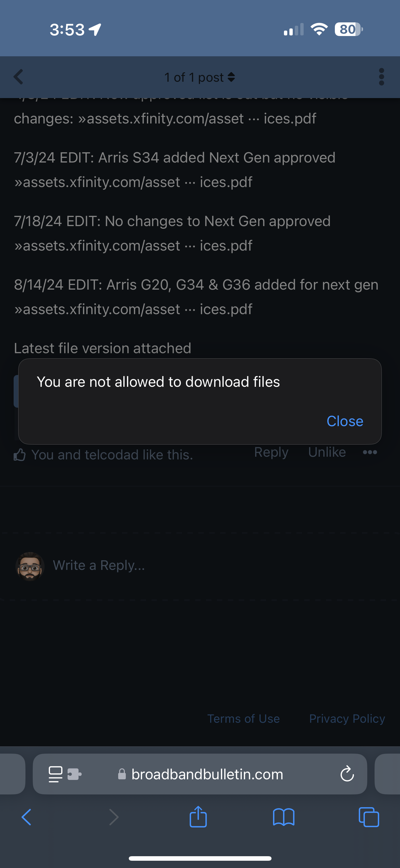Open the Privacy Policy link
Viewport: 400px width, 868px height.
[347, 719]
